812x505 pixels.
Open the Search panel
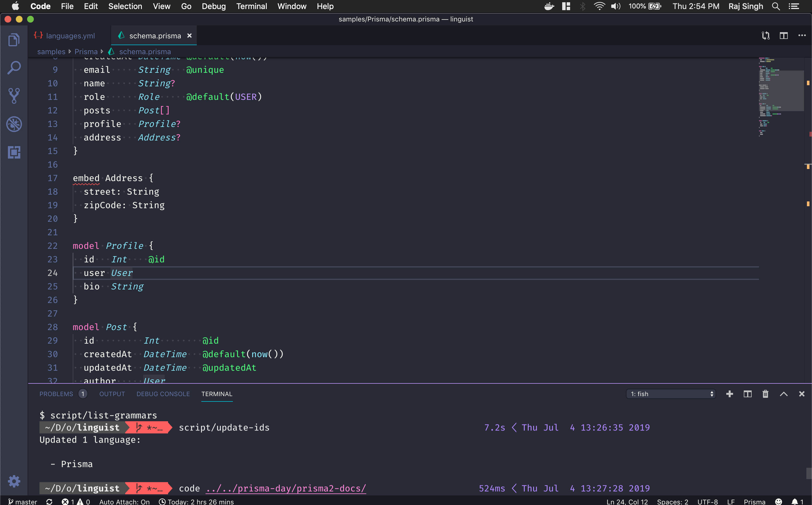click(x=14, y=67)
